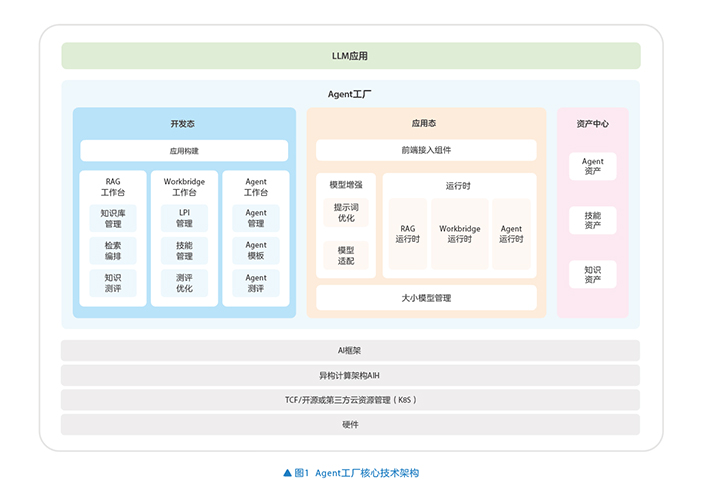708x500 pixels.
Task: Select the 知识测评 block
Action: 113,283
